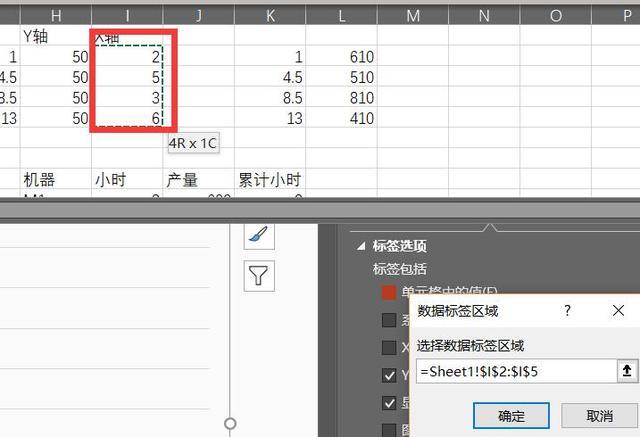Select column header J
Image resolution: width=640 pixels, height=437 pixels.
199,16
